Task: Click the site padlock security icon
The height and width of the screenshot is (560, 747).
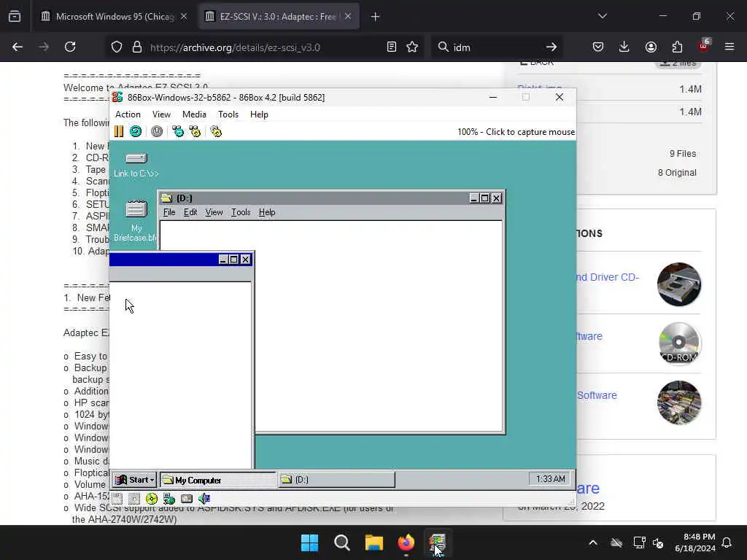Action: tap(137, 47)
